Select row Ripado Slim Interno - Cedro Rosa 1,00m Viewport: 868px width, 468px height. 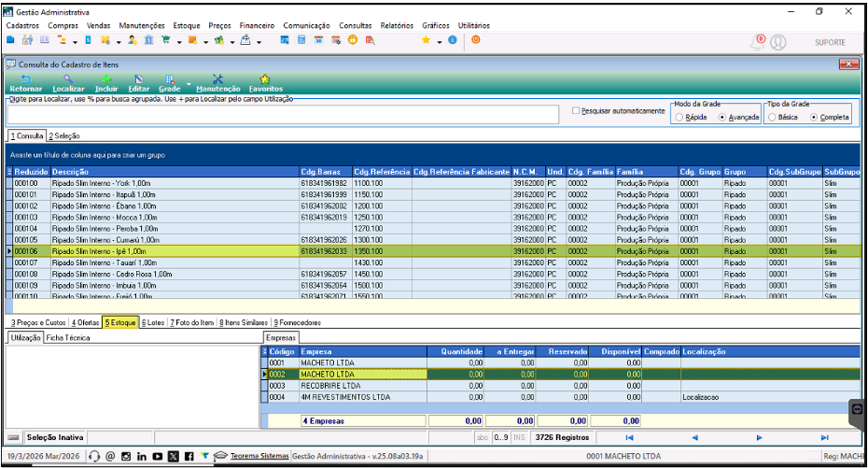[433, 274]
